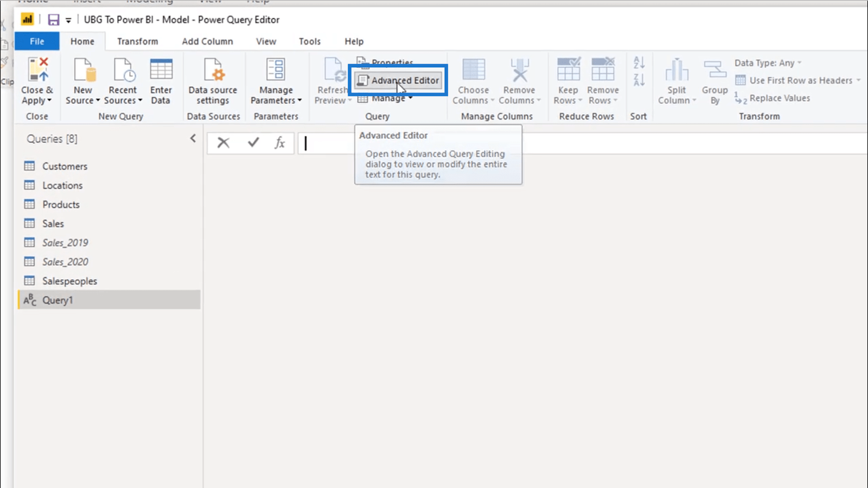
Task: Open the Advanced Editor
Action: [398, 80]
